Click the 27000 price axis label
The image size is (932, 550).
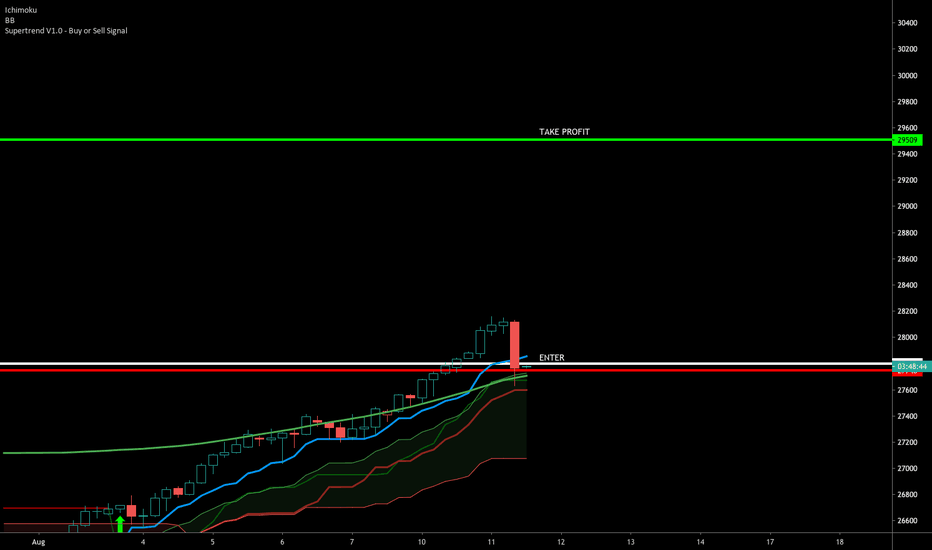[x=907, y=469]
